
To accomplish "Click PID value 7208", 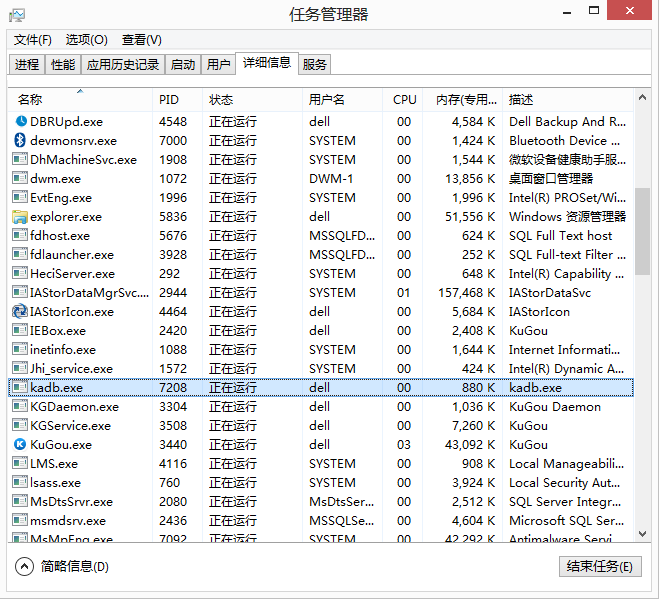I will pos(173,387).
